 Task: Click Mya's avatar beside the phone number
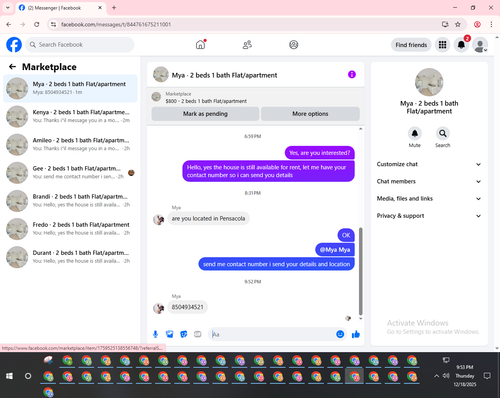point(159,308)
